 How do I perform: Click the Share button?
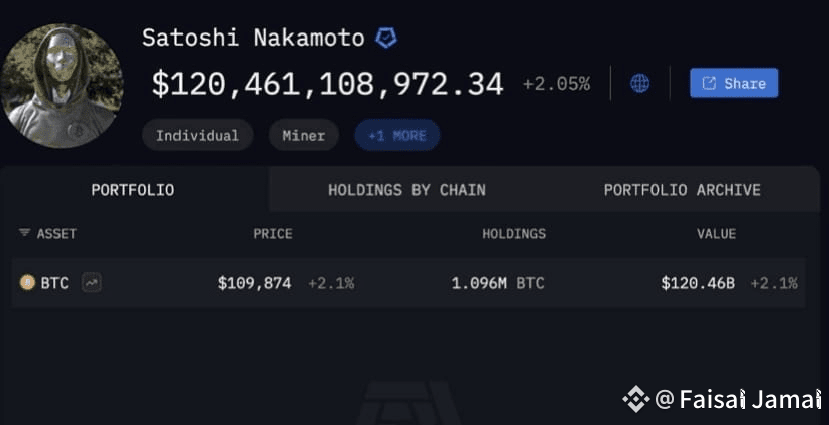(734, 83)
